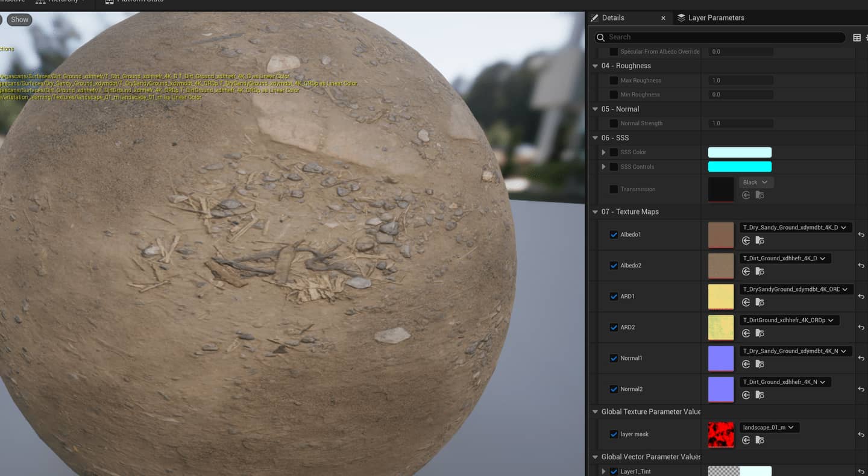Pick the SSS Controls cyan swatch
868x476 pixels.
coord(740,167)
